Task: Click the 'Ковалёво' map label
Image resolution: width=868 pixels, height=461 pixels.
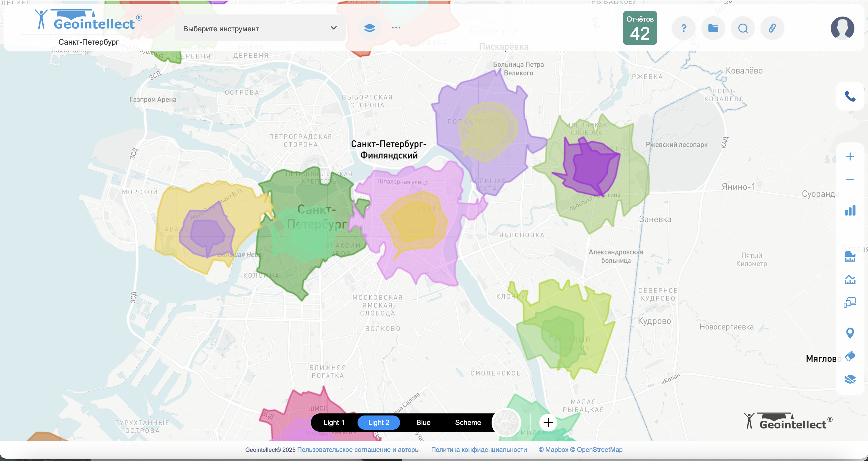Action: (x=744, y=71)
